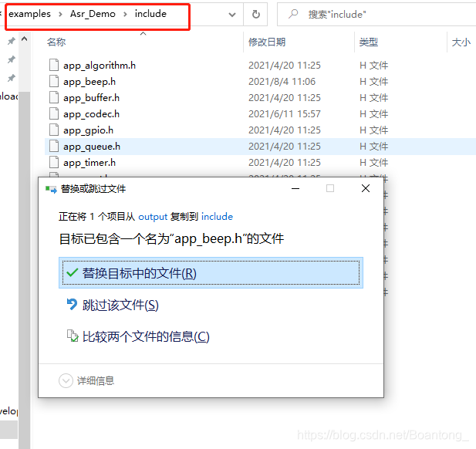The image size is (476, 449).
Task: Select file app_timer.h
Action: [89, 163]
